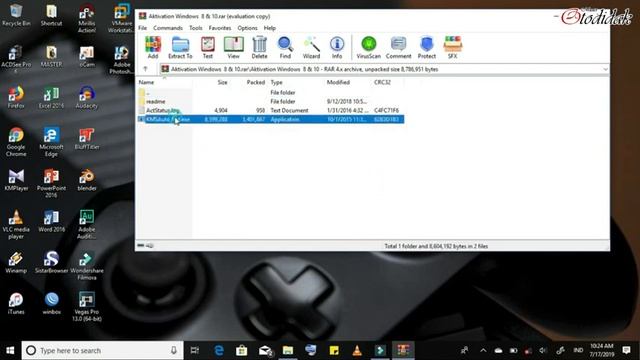
Task: Click the SFX toolbar icon
Action: [x=453, y=47]
